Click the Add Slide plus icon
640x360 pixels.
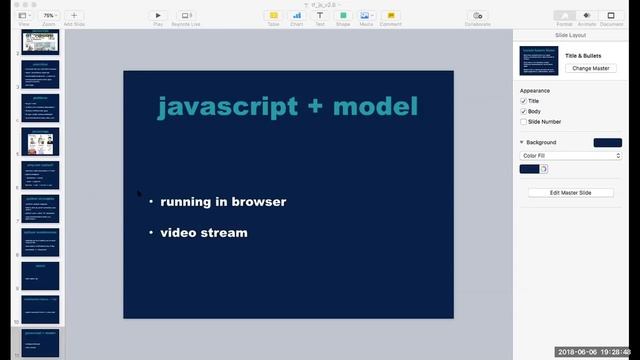tap(74, 16)
